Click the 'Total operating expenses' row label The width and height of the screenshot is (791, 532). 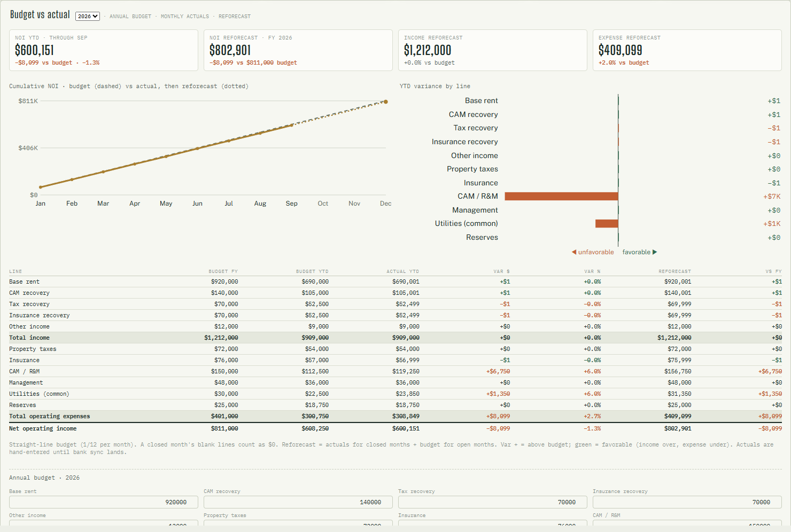click(x=50, y=416)
